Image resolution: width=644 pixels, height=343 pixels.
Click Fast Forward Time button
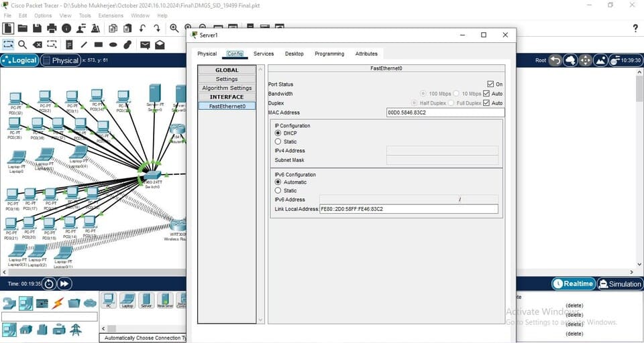(x=64, y=283)
